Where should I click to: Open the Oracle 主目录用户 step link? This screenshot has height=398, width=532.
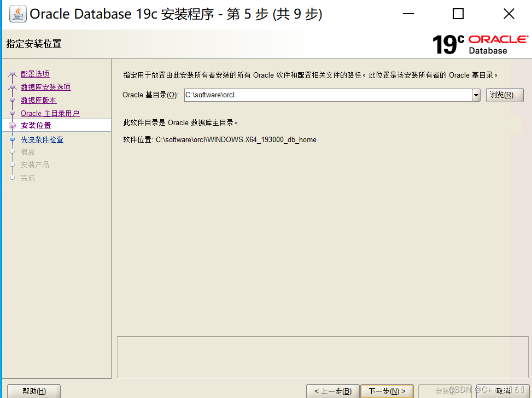pyautogui.click(x=50, y=113)
